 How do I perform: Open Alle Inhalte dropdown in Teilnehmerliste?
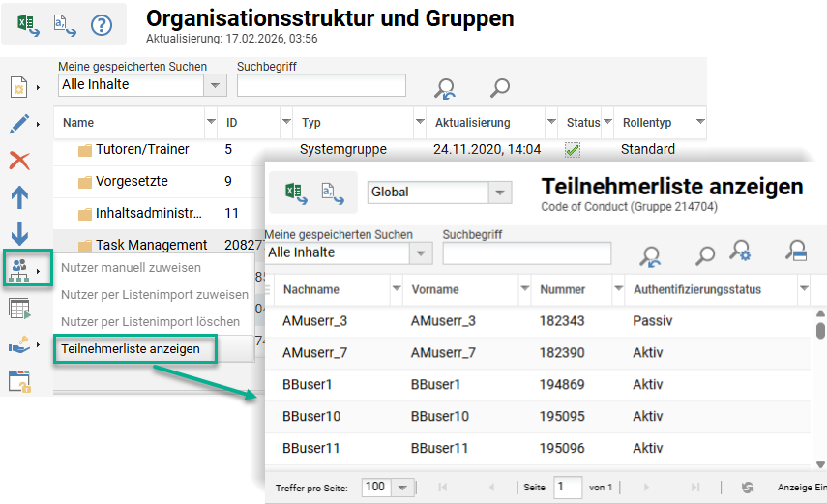click(421, 253)
